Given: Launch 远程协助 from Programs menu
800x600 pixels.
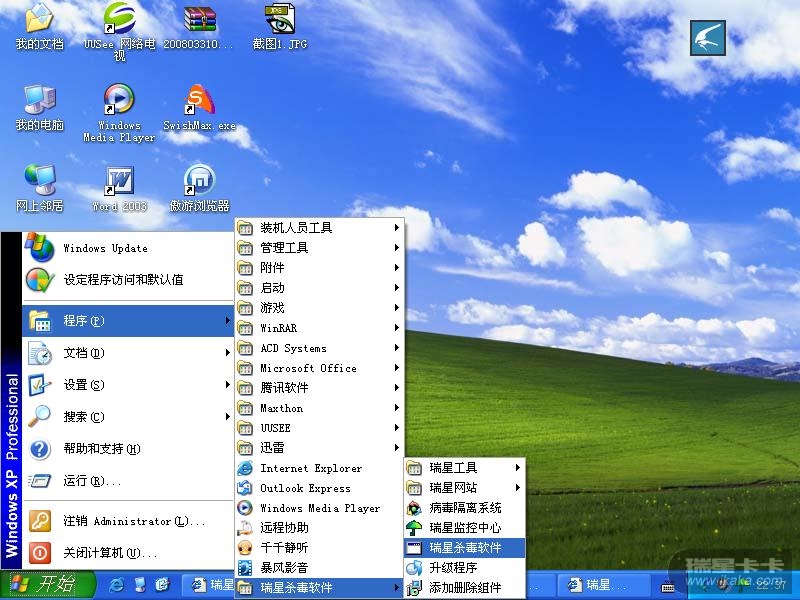Looking at the screenshot, I should click(319, 528).
